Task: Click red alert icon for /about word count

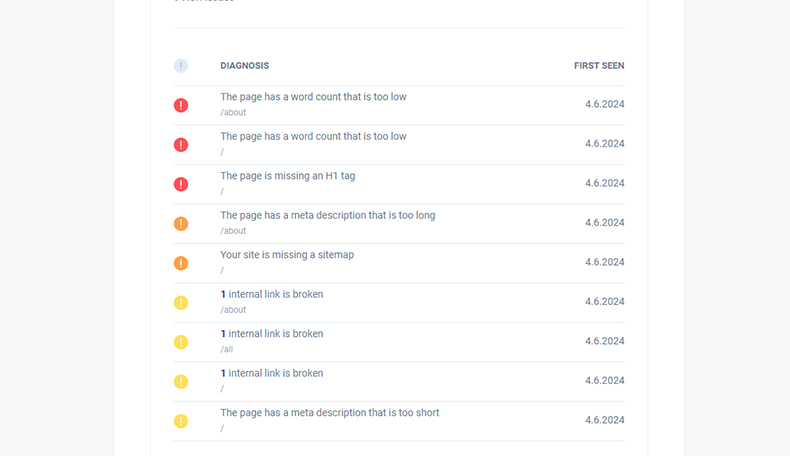Action: (x=181, y=105)
